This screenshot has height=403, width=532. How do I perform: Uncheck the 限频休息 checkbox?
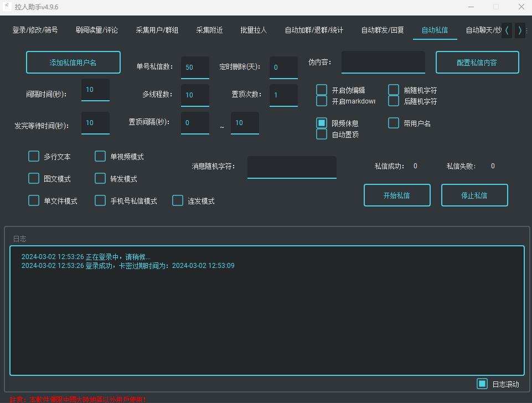click(x=322, y=123)
